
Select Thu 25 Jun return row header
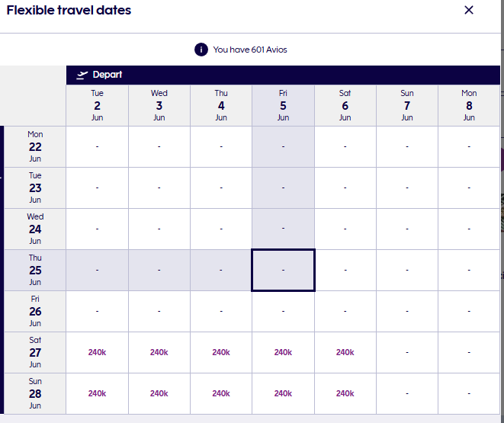35,270
